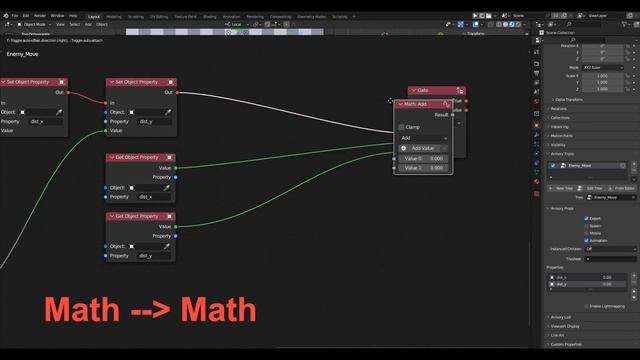
Task: Switch to the Geometry Nodes workspace tab
Action: (311, 17)
